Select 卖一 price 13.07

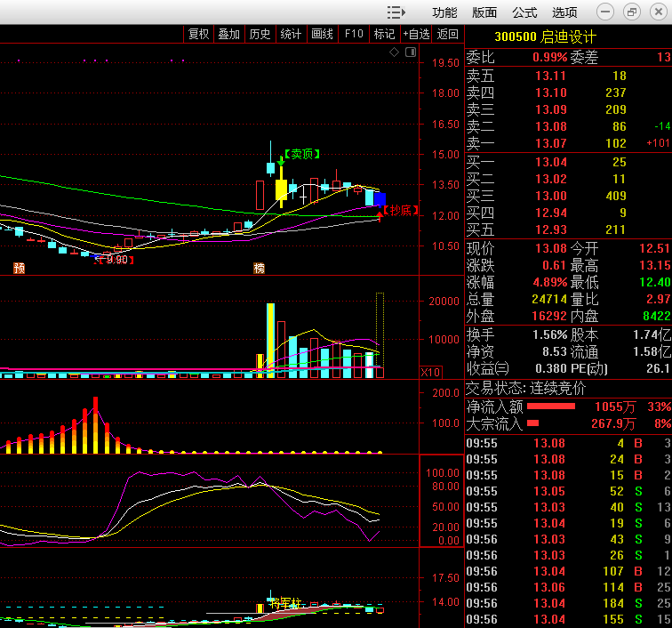click(551, 143)
